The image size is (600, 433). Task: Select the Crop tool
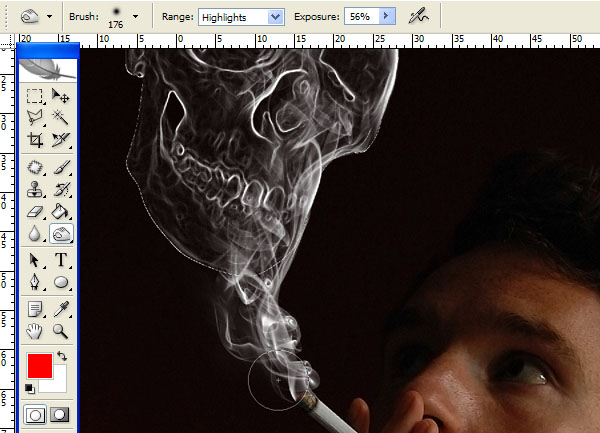35,140
